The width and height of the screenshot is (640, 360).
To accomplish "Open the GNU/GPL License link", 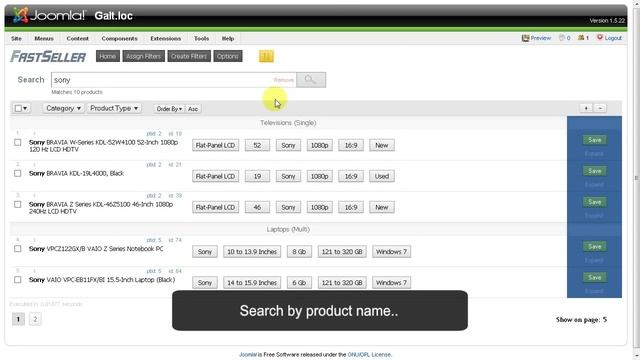I will click(369, 355).
